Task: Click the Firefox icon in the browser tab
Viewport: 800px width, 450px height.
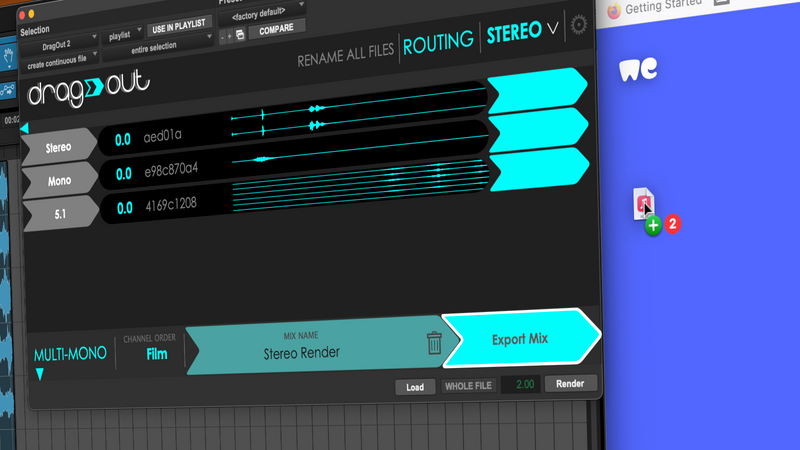Action: click(614, 11)
